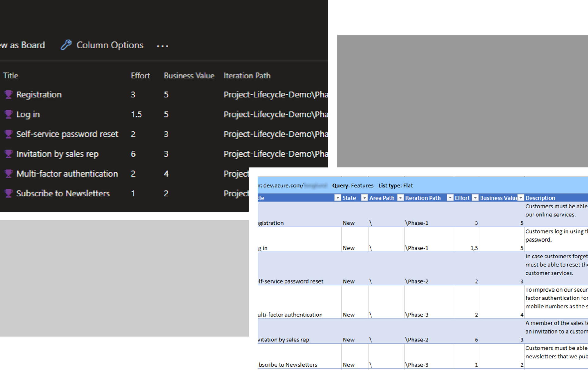Select the Description header cell in Excel

coord(556,198)
